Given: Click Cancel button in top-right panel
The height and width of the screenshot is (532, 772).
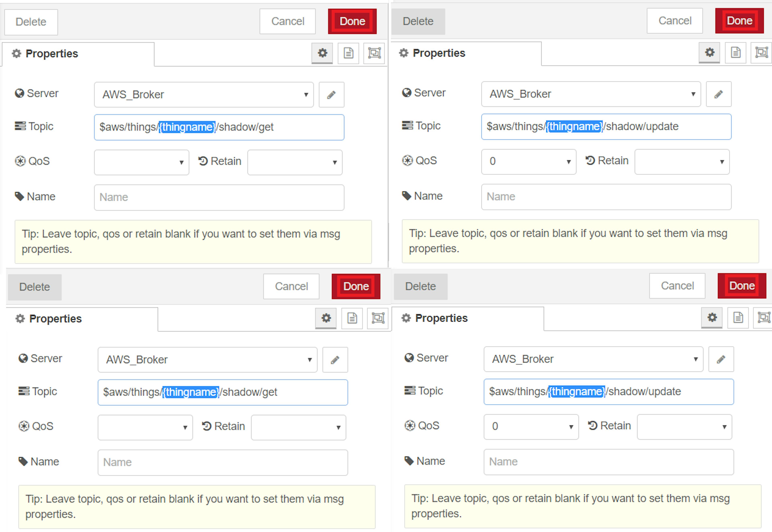Looking at the screenshot, I should pos(675,21).
